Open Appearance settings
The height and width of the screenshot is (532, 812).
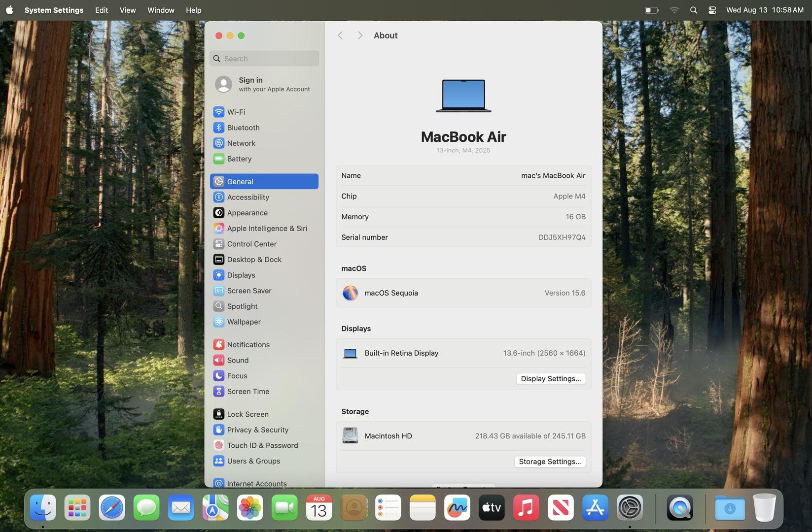point(264,213)
